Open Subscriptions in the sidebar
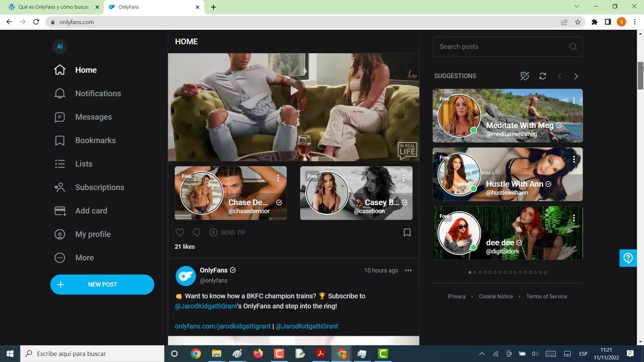This screenshot has height=362, width=644. point(89,188)
